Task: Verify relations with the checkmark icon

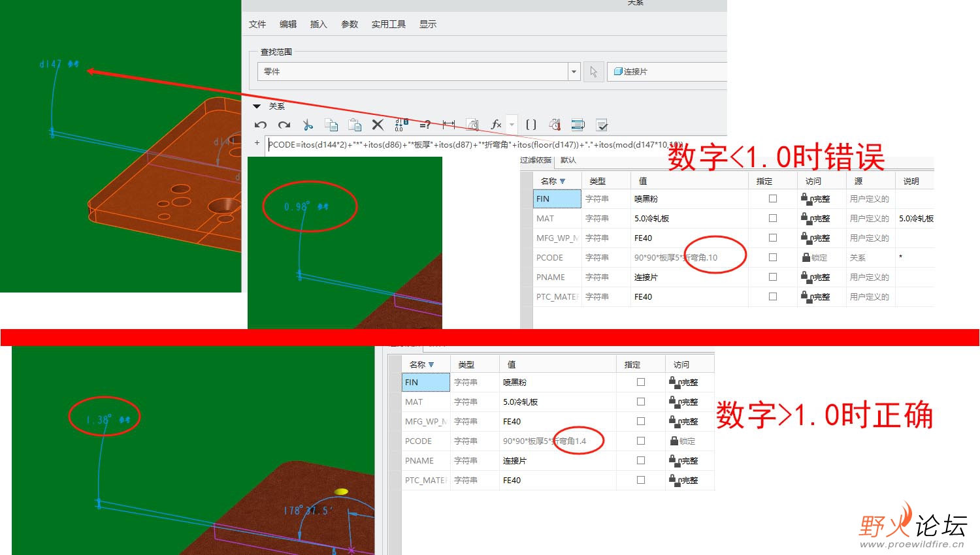Action: coord(602,125)
